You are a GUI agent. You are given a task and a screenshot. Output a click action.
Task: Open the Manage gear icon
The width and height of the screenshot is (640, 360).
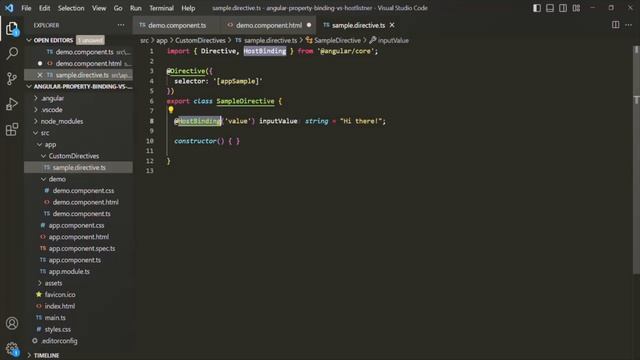pos(12,348)
